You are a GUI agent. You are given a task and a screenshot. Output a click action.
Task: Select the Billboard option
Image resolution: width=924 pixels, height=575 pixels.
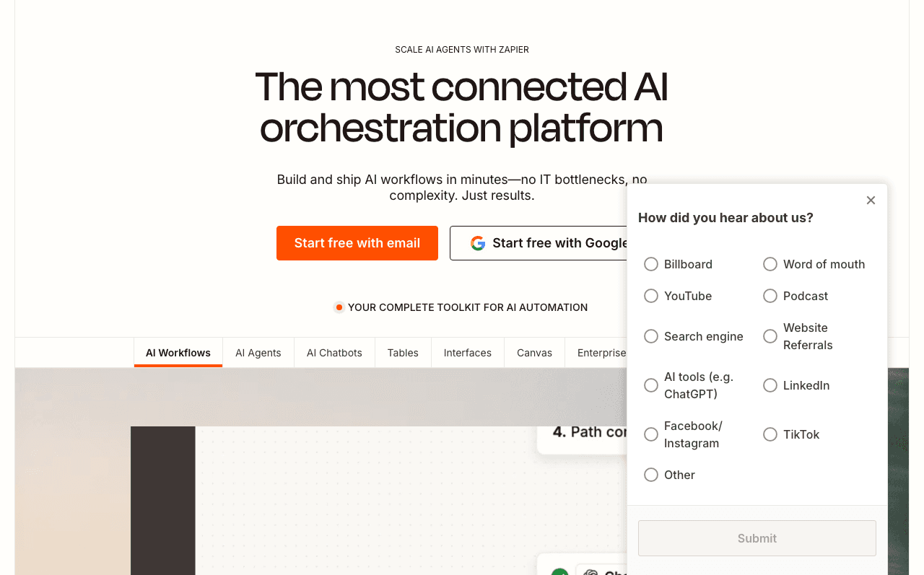coord(650,264)
